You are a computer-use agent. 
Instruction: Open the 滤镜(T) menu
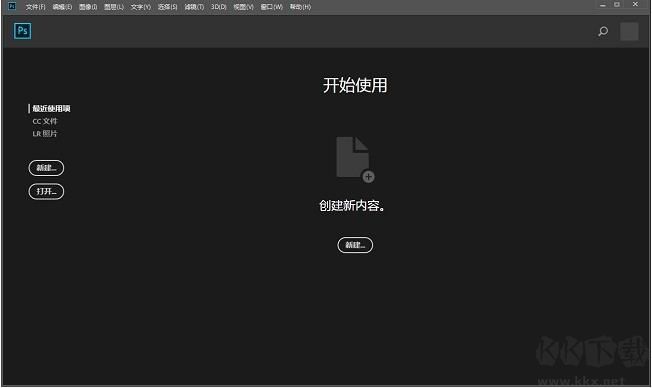[x=194, y=7]
